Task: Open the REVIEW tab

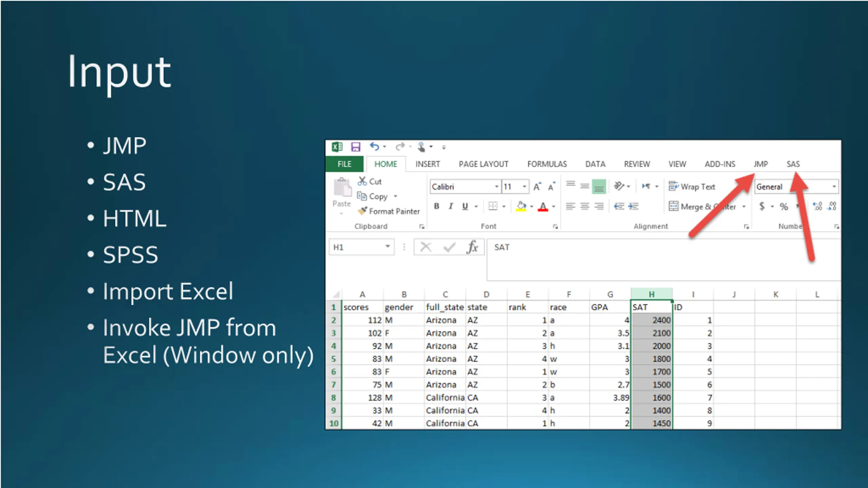Action: tap(637, 164)
